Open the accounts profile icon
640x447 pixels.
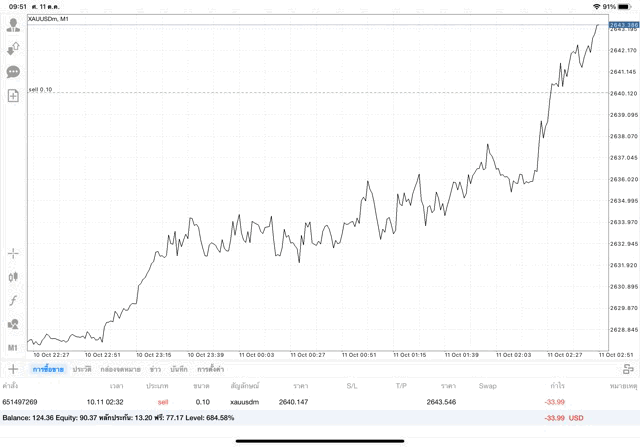point(13,25)
